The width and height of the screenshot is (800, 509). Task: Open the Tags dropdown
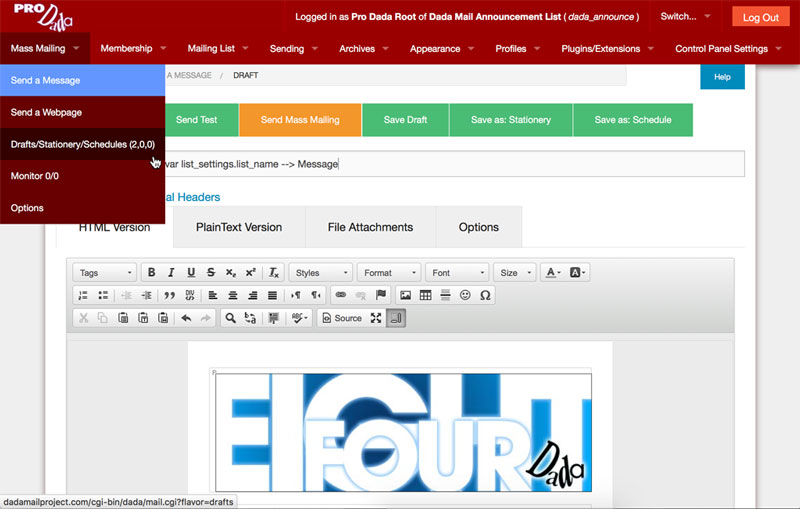click(105, 273)
